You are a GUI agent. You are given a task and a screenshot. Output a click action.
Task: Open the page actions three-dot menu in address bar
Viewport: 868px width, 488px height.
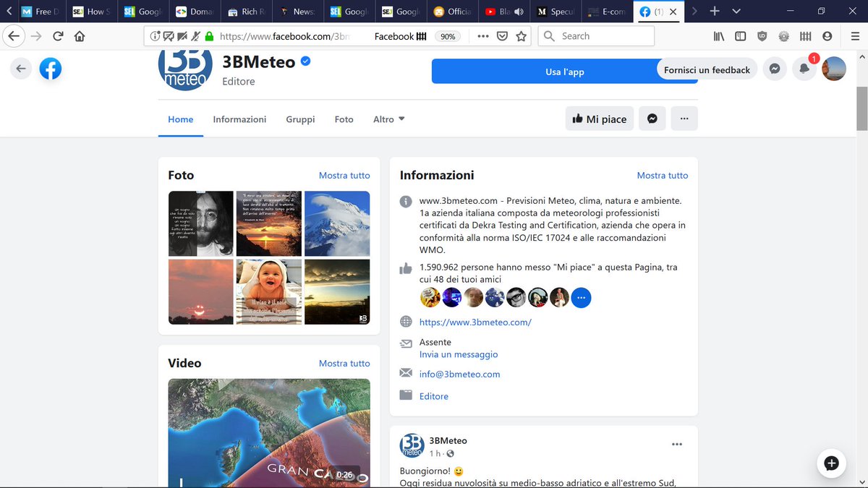tap(483, 36)
